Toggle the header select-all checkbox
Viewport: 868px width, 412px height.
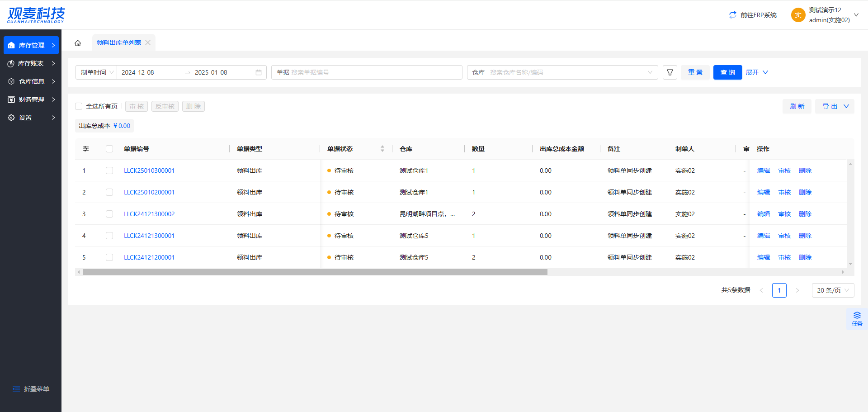(109, 149)
